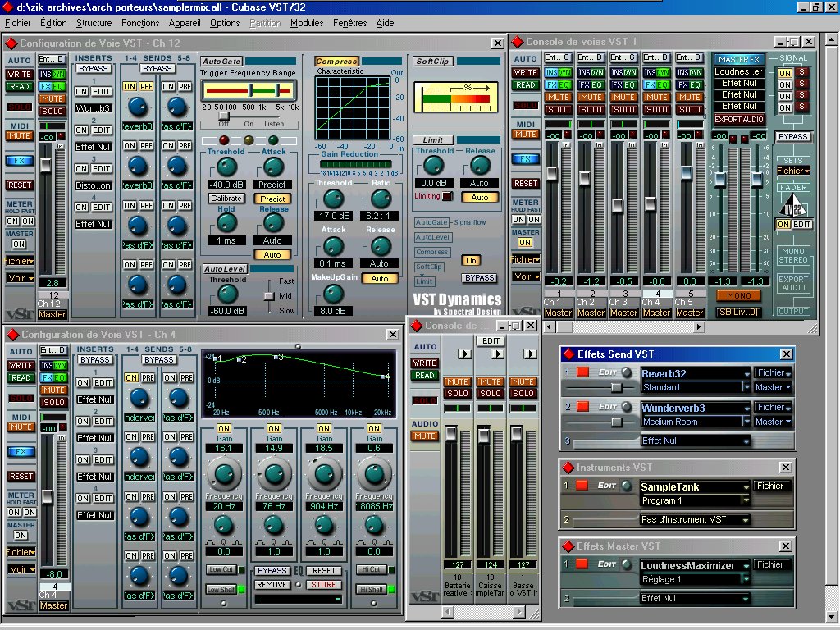
Task: Click INS/DYN button of Ch 1 in mixer console
Action: (x=558, y=73)
